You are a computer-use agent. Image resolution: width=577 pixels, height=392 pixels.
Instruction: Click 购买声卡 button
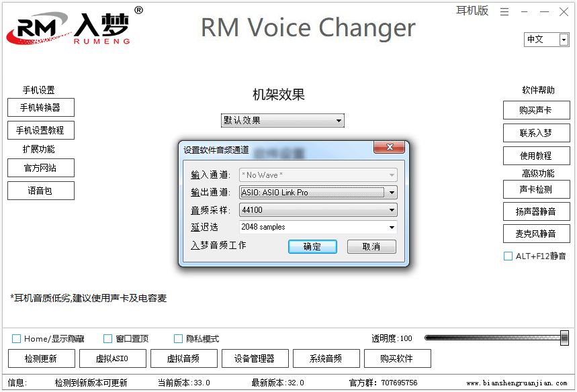[x=537, y=110]
